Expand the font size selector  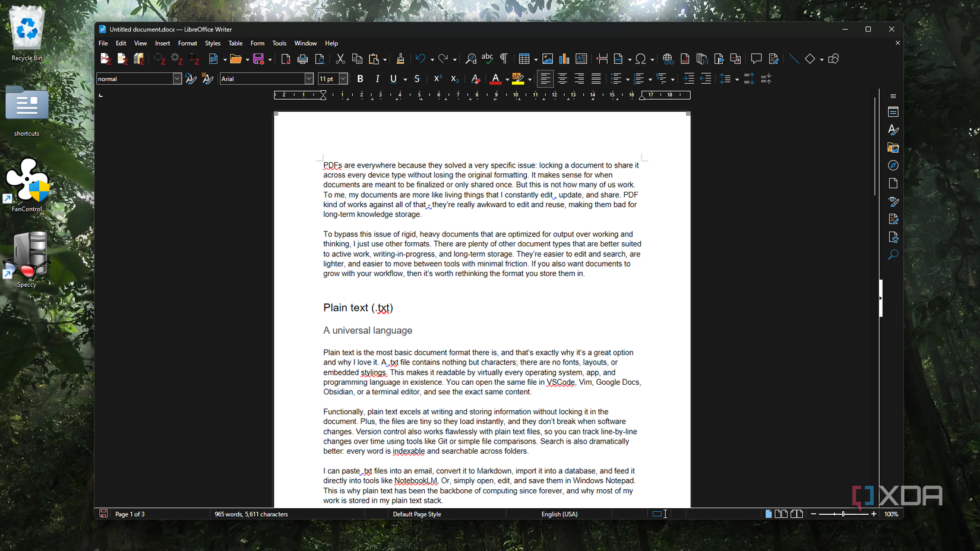(x=344, y=78)
